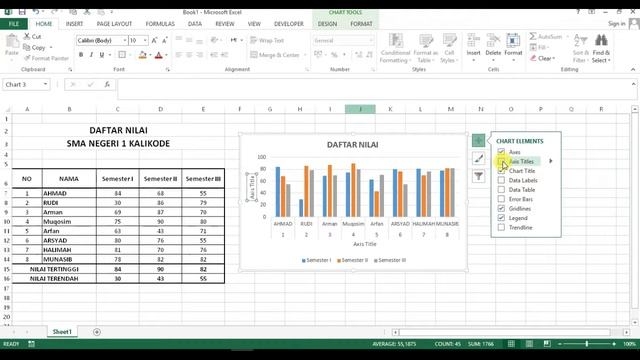Click Wrap Text in Alignment group
640x360 pixels.
[267, 40]
